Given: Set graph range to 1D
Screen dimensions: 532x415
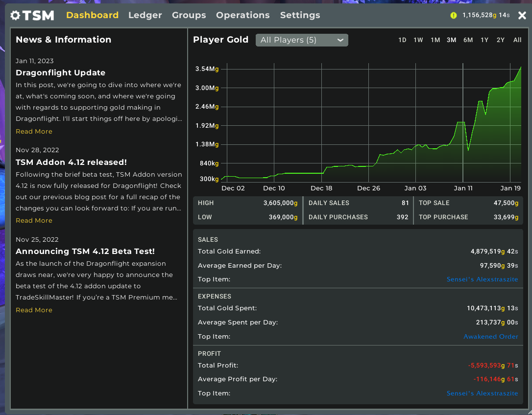Looking at the screenshot, I should coord(402,40).
